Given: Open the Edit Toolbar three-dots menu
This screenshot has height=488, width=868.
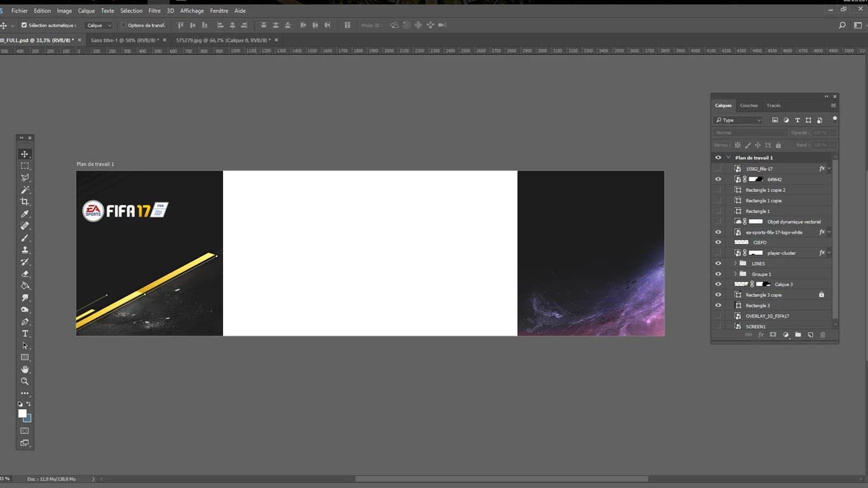Looking at the screenshot, I should [x=25, y=393].
